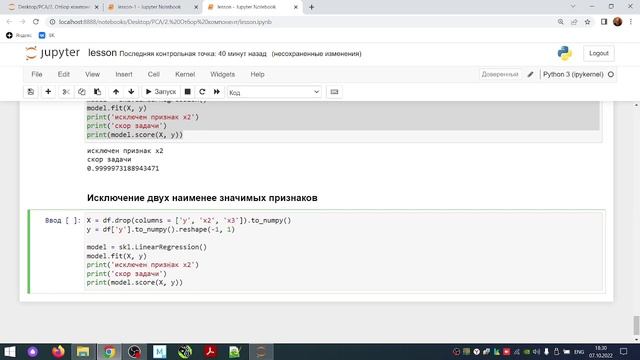The width and height of the screenshot is (640, 360).
Task: Bookmark this page with star icon
Action: click(587, 22)
